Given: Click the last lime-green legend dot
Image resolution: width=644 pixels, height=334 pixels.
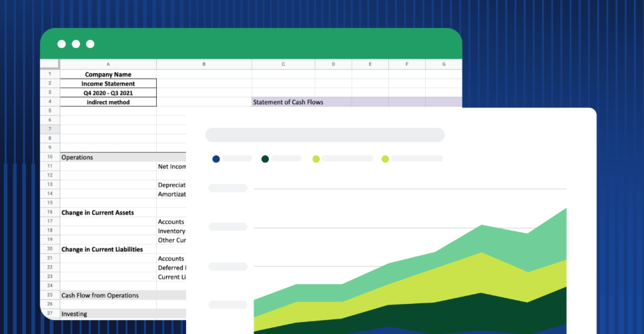Looking at the screenshot, I should click(x=385, y=159).
